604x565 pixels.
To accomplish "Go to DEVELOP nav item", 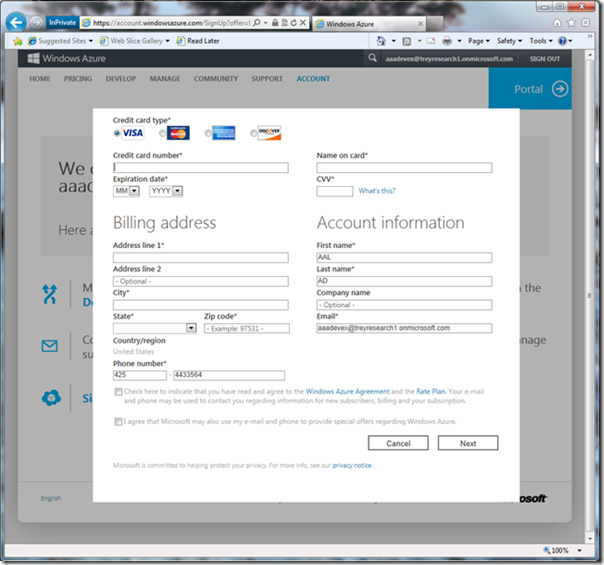I will point(121,79).
